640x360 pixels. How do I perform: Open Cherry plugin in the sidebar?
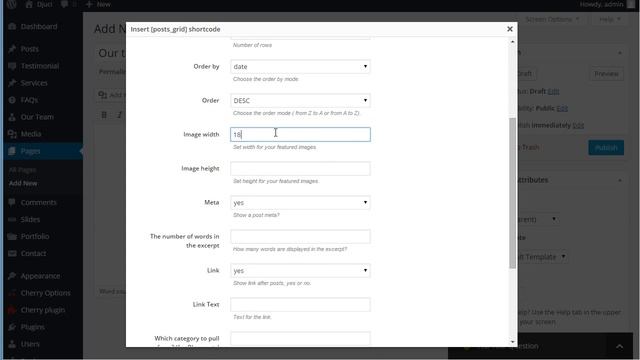coord(42,310)
